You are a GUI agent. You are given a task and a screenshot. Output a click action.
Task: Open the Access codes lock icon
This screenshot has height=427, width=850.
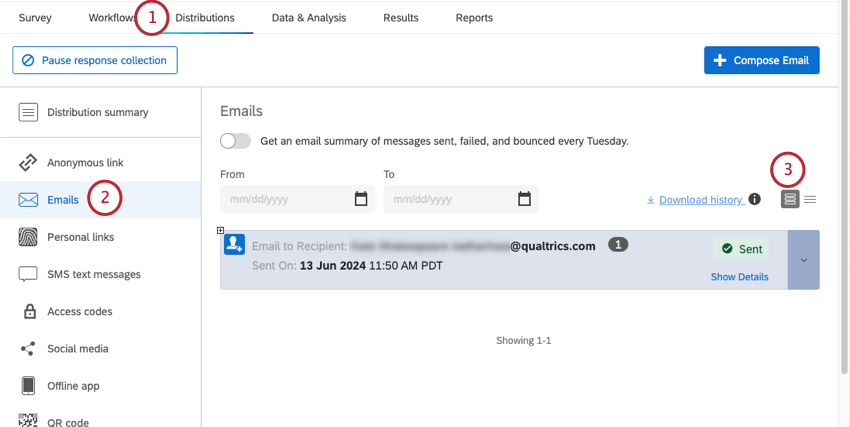point(29,311)
